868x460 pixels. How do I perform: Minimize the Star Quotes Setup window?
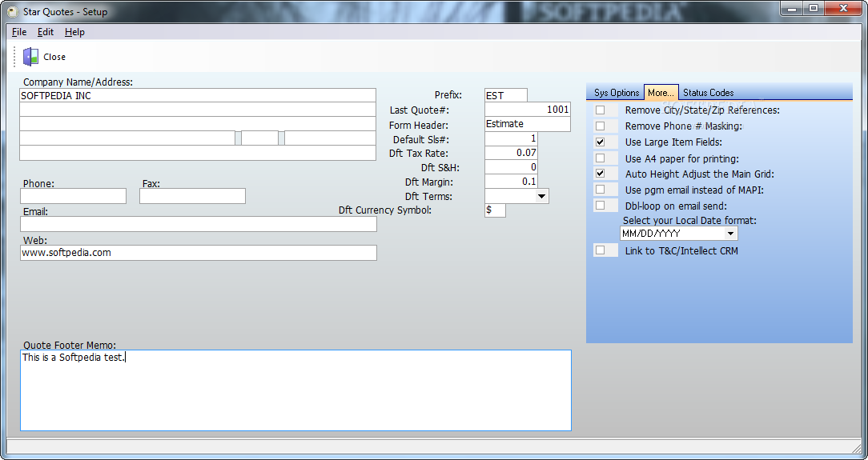[794, 8]
